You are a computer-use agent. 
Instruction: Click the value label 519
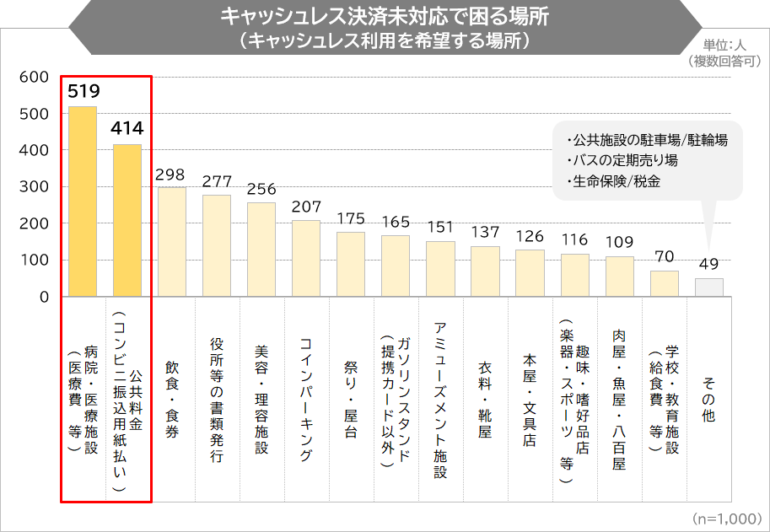click(x=83, y=91)
